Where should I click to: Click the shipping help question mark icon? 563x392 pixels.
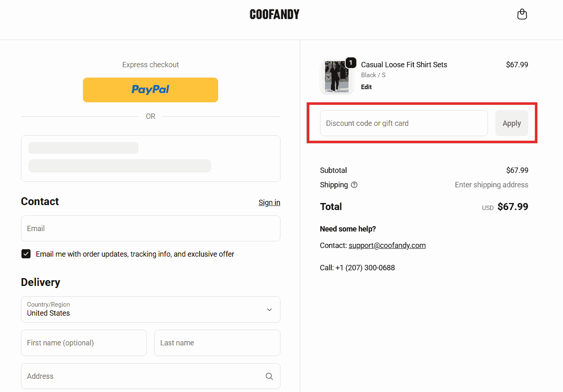tap(354, 185)
